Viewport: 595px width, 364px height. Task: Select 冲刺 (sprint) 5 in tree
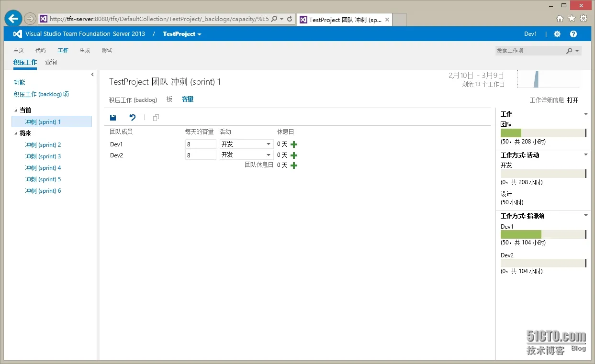pos(43,179)
